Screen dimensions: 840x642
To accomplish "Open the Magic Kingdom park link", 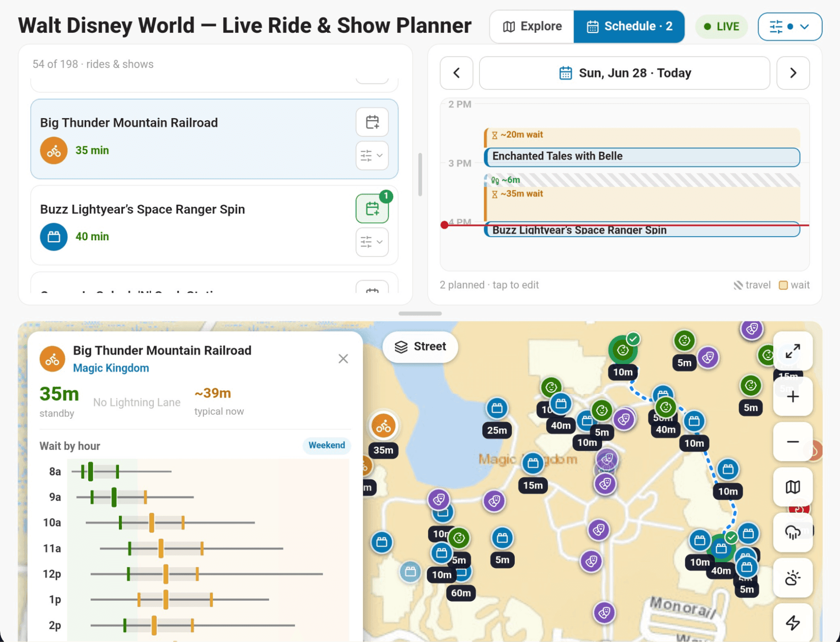I will tap(111, 368).
